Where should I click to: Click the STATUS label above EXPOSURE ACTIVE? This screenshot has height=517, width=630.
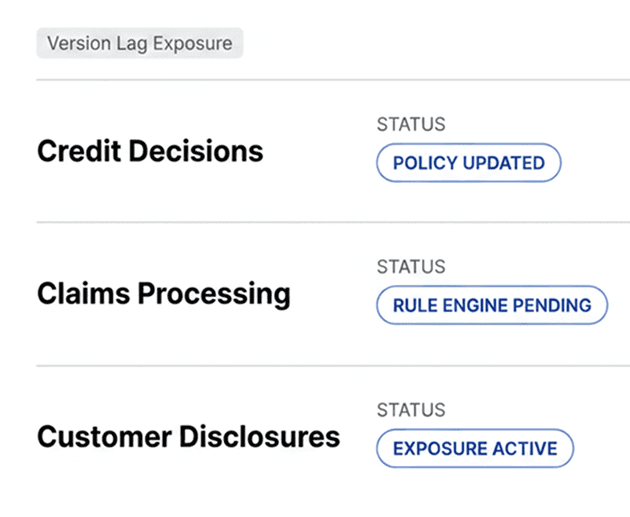pyautogui.click(x=411, y=410)
